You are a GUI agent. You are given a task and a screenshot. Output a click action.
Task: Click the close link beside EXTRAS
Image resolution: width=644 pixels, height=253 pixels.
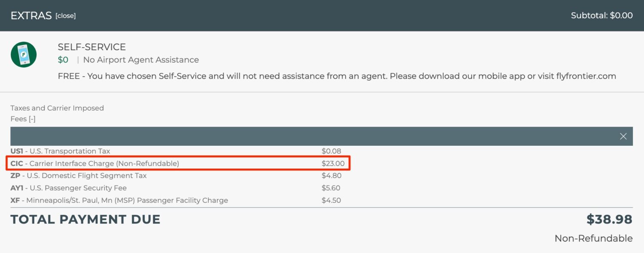(x=65, y=15)
